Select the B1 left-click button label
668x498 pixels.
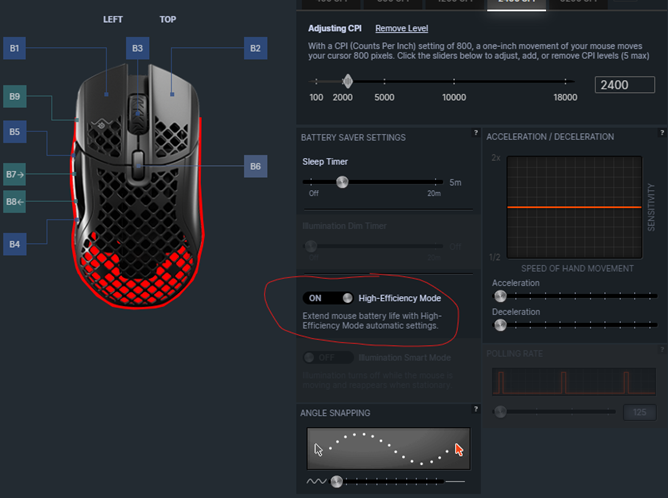coord(14,48)
